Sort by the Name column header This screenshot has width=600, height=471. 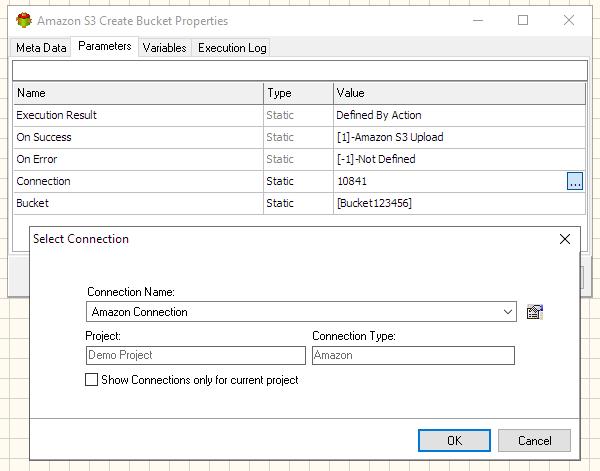[138, 93]
